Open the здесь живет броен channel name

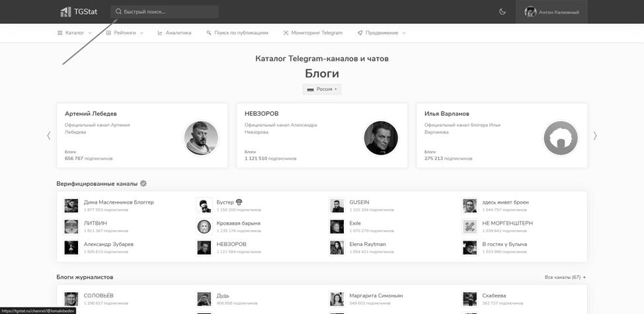click(x=505, y=202)
